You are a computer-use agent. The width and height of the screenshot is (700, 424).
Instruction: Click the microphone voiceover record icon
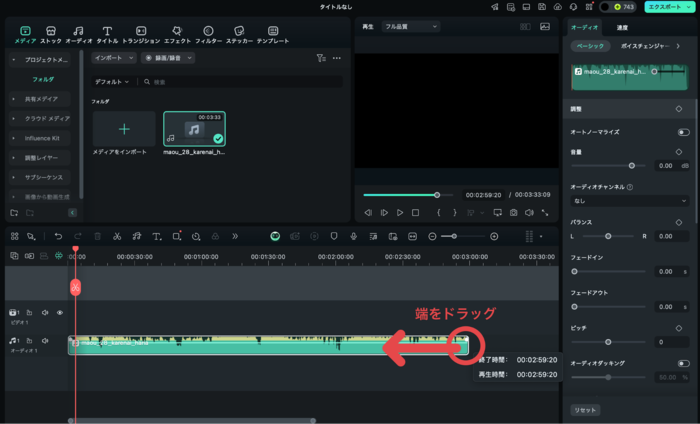point(353,236)
